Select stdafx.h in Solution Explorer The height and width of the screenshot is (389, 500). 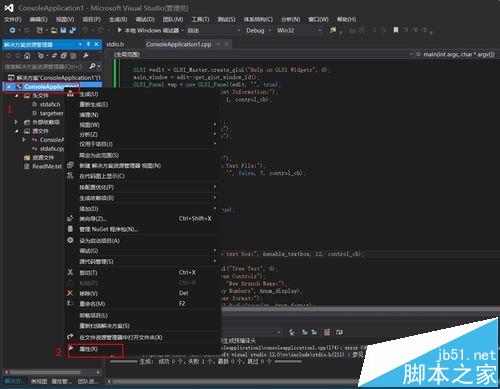(50, 105)
